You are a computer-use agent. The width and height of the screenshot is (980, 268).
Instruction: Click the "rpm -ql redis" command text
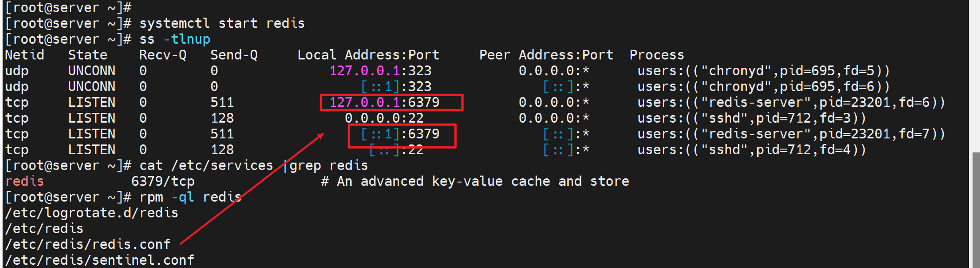tap(190, 197)
